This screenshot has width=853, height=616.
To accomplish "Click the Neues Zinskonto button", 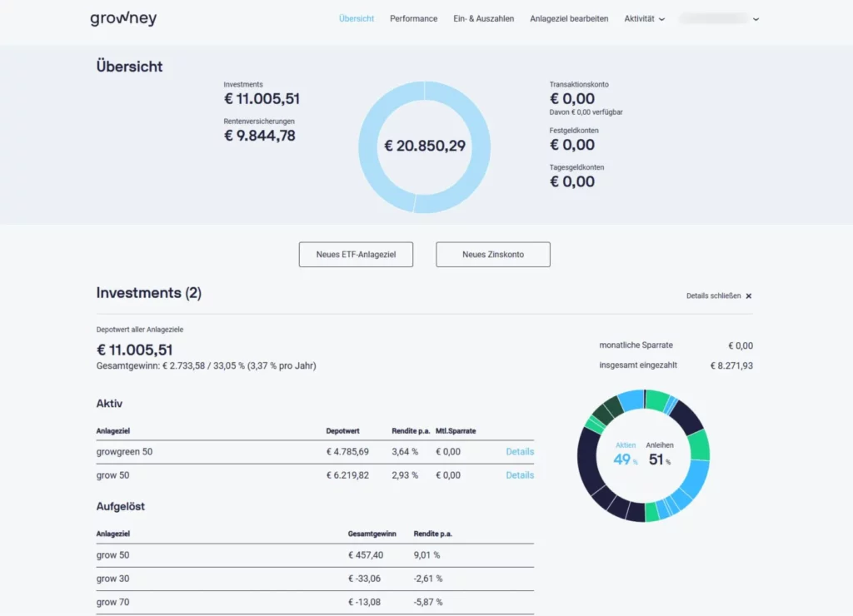I will click(492, 255).
